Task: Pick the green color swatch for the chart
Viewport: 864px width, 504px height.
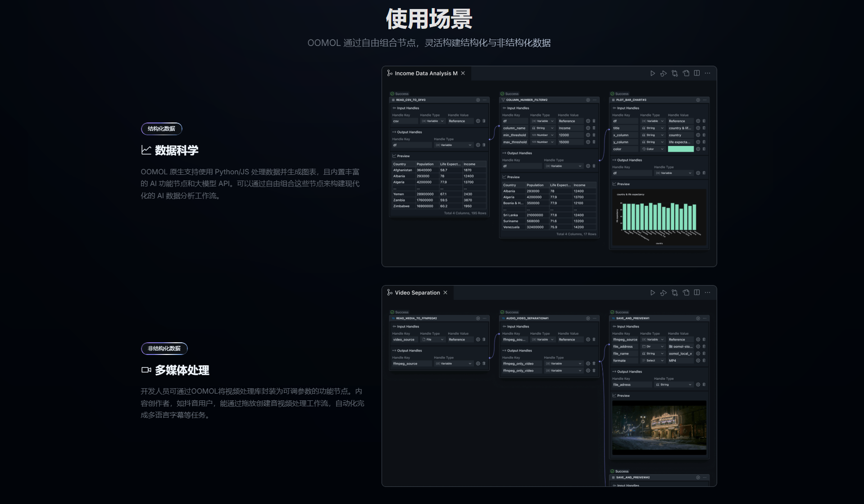Action: (680, 149)
